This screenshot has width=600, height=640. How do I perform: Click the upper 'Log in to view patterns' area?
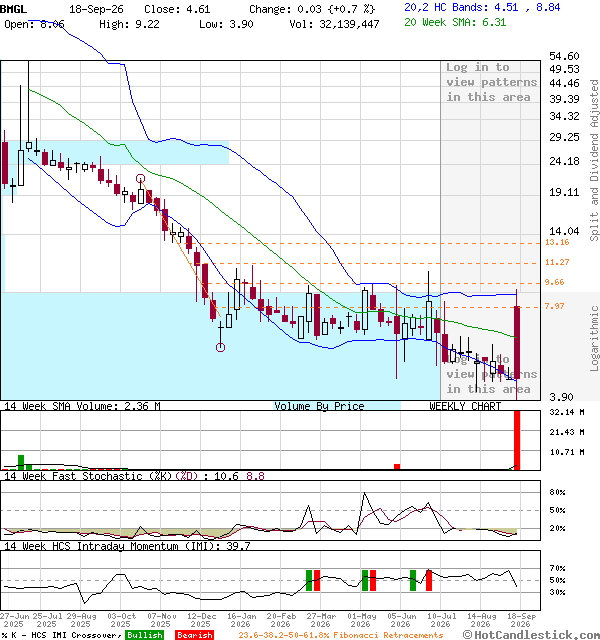click(491, 82)
